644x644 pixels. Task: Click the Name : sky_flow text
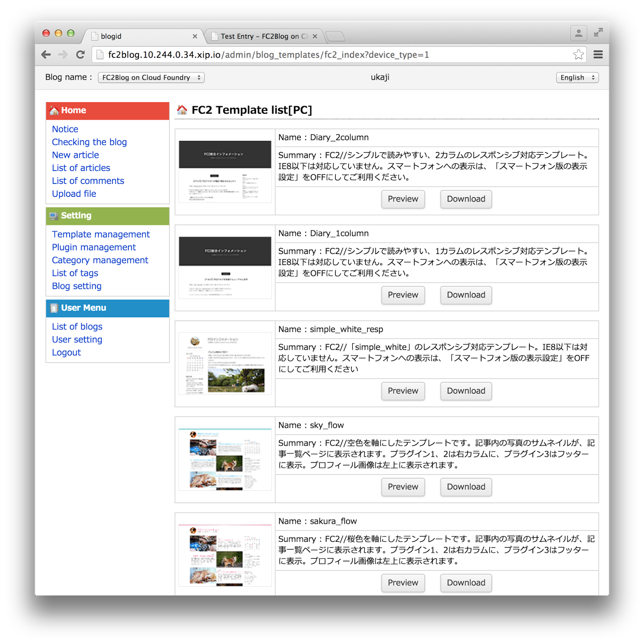(311, 425)
